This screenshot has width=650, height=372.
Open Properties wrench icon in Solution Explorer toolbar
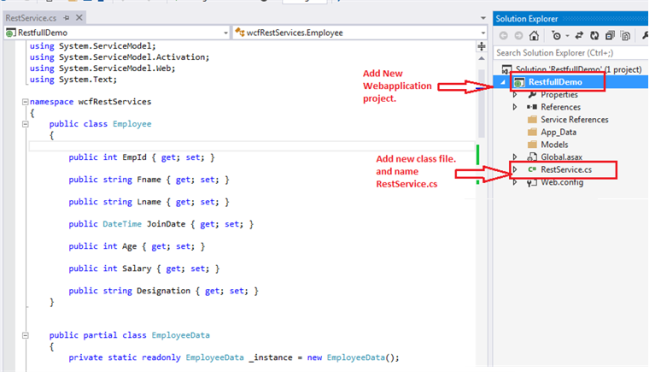pyautogui.click(x=645, y=36)
